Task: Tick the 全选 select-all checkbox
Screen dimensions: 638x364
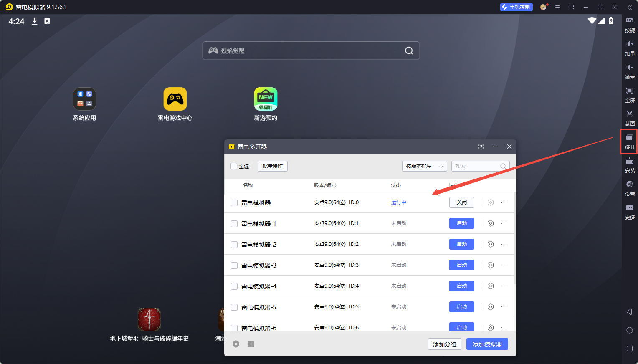Action: pos(234,166)
